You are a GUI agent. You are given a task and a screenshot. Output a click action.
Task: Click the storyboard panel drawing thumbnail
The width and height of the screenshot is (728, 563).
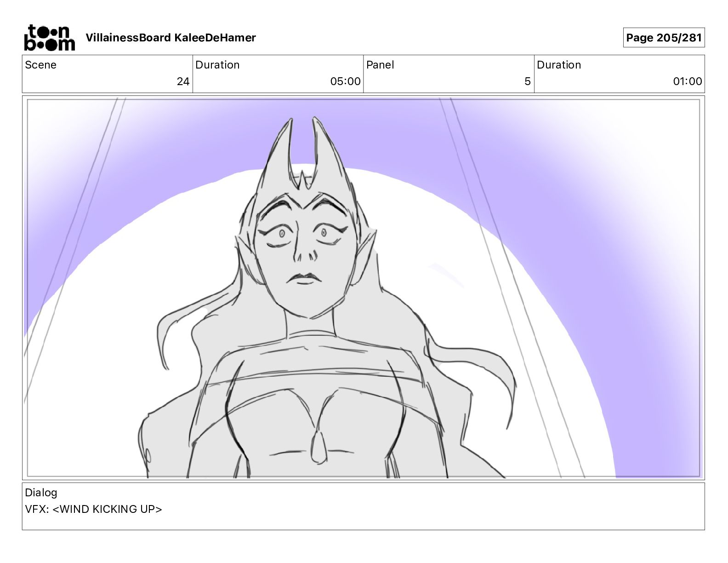[x=364, y=287]
